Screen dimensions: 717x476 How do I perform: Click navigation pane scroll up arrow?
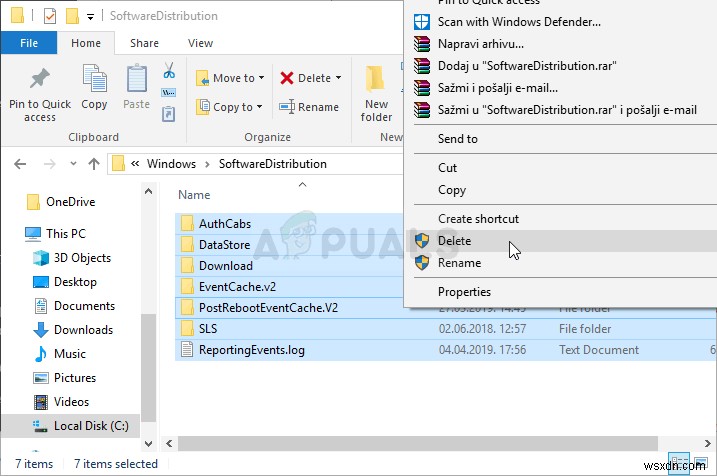coord(148,192)
